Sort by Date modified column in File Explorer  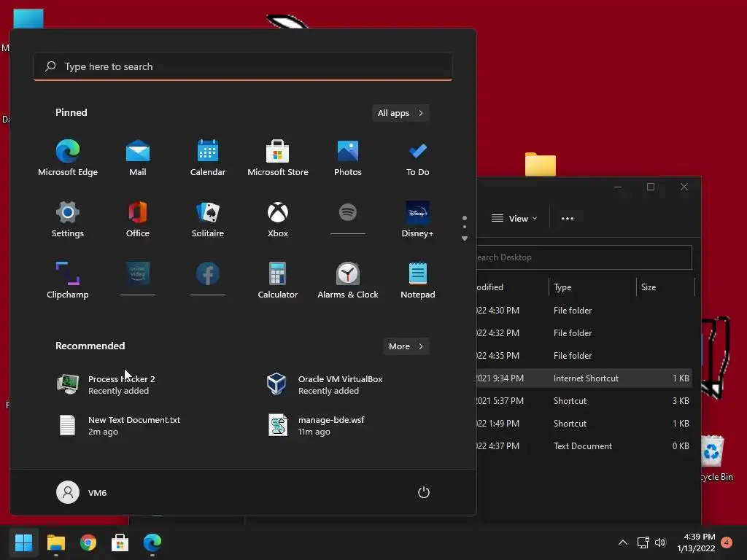513,287
